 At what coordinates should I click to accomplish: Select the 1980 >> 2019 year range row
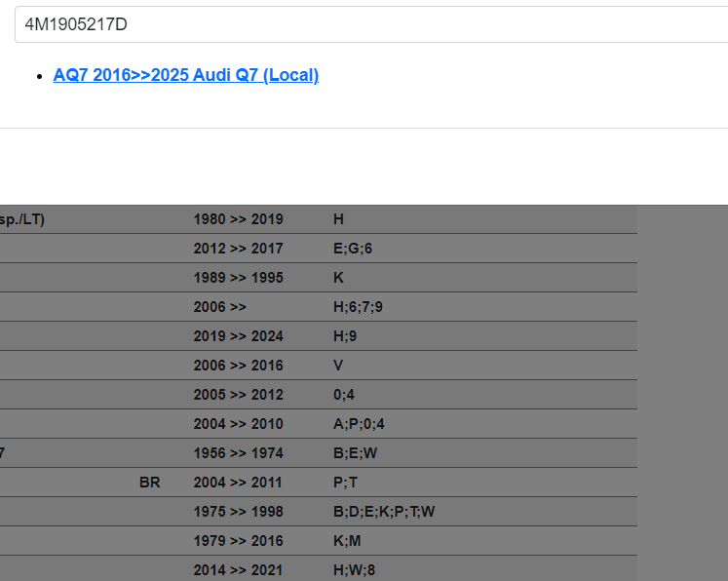coord(238,219)
